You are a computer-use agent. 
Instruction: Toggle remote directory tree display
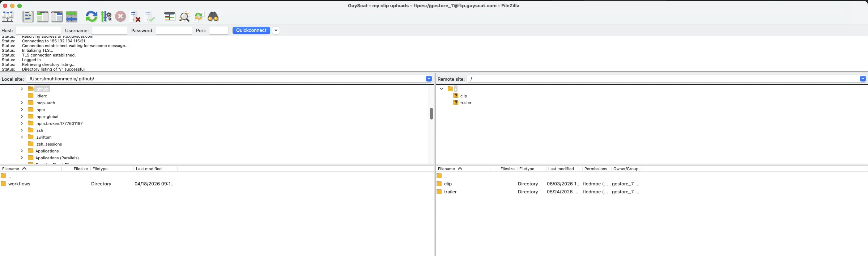tap(57, 16)
